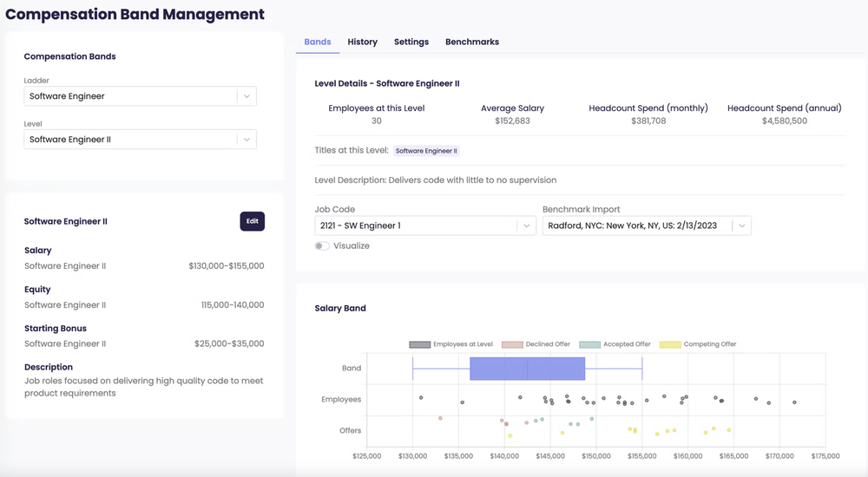Click the Offers row label in chart
The height and width of the screenshot is (477, 868).
click(x=351, y=430)
